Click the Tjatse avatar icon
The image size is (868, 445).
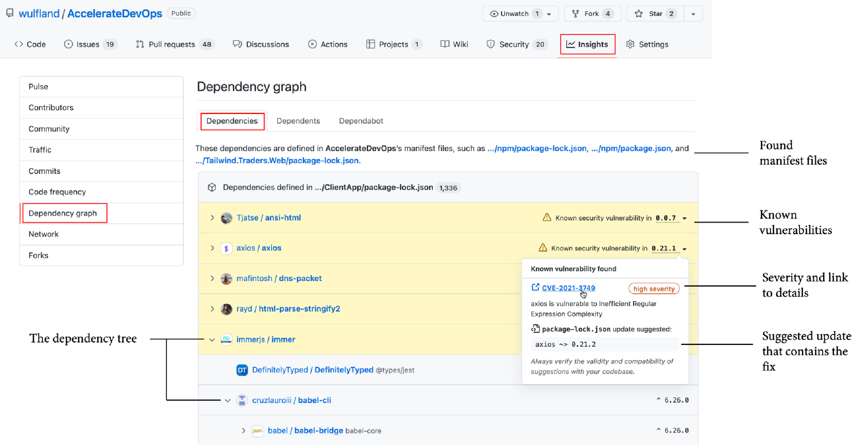pos(226,218)
